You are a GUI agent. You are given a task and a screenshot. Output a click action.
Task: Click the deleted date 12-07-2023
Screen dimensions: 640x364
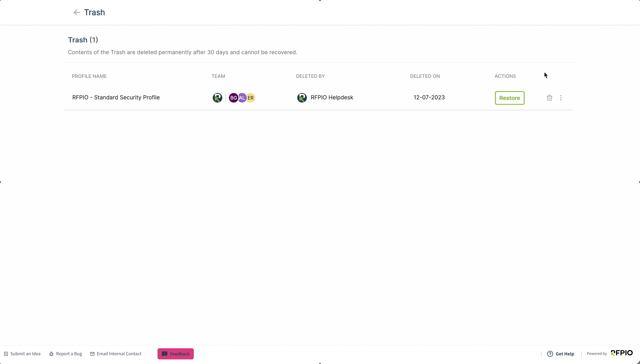click(x=429, y=98)
